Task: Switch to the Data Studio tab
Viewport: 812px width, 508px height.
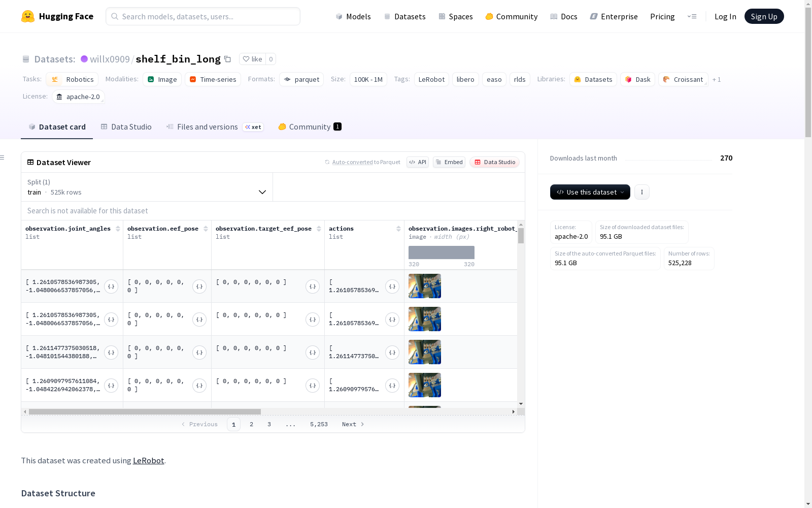Action: (x=126, y=127)
